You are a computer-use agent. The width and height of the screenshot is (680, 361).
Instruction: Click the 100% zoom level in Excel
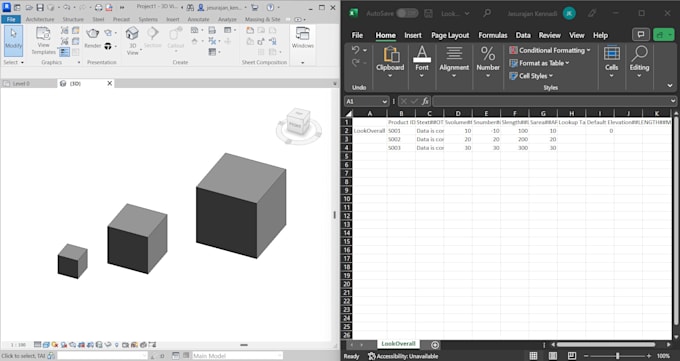(663, 356)
